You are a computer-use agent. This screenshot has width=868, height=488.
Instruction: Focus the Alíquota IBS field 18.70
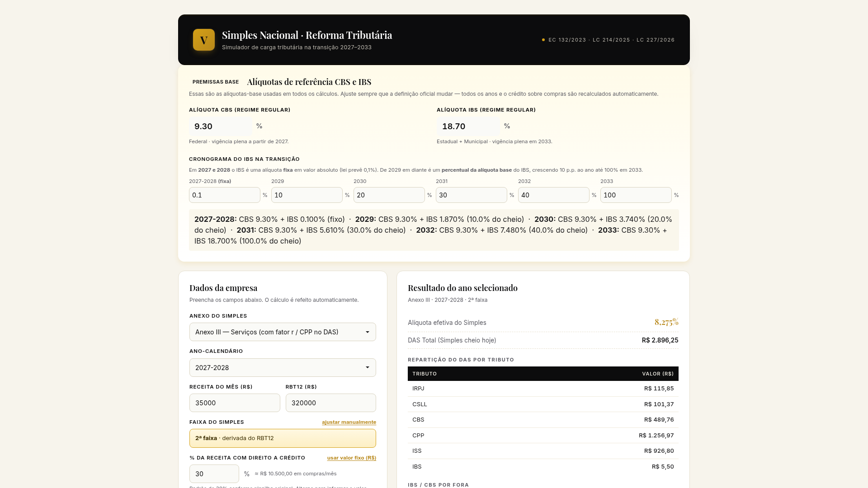pos(468,127)
